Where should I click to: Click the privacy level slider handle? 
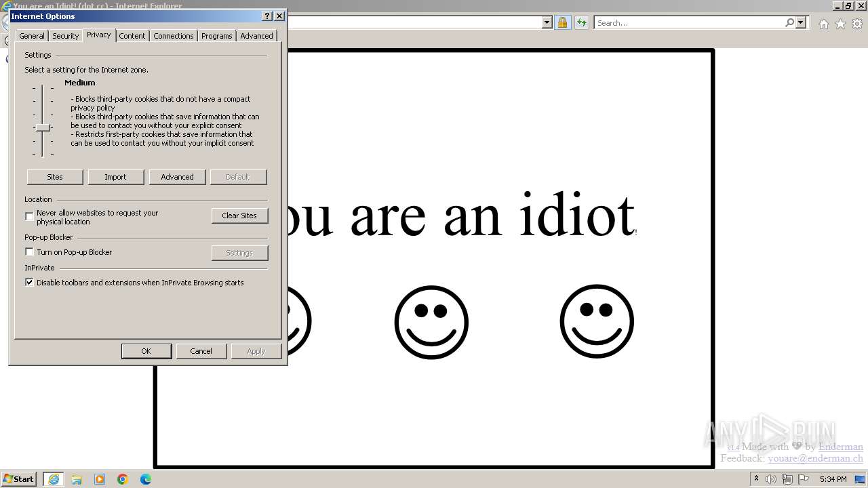43,127
